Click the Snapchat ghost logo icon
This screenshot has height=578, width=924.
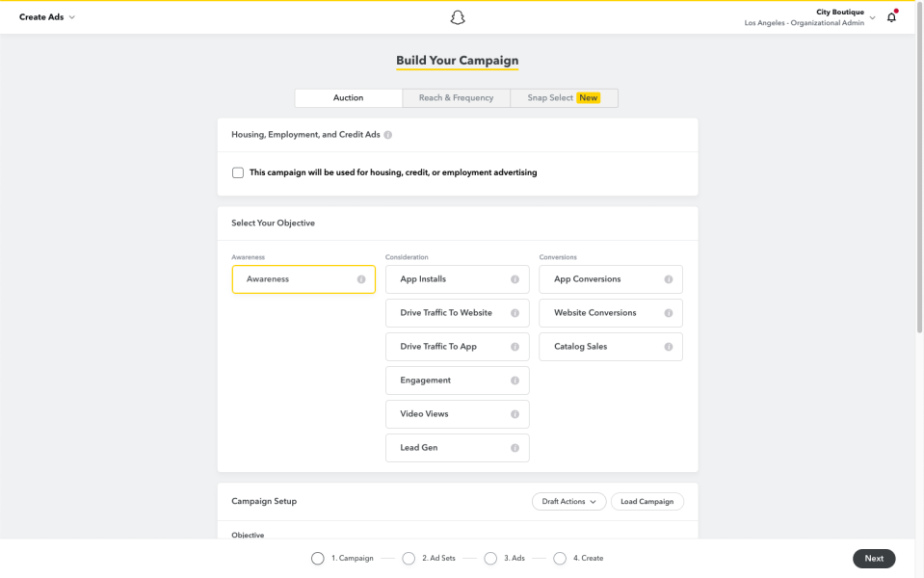point(458,17)
